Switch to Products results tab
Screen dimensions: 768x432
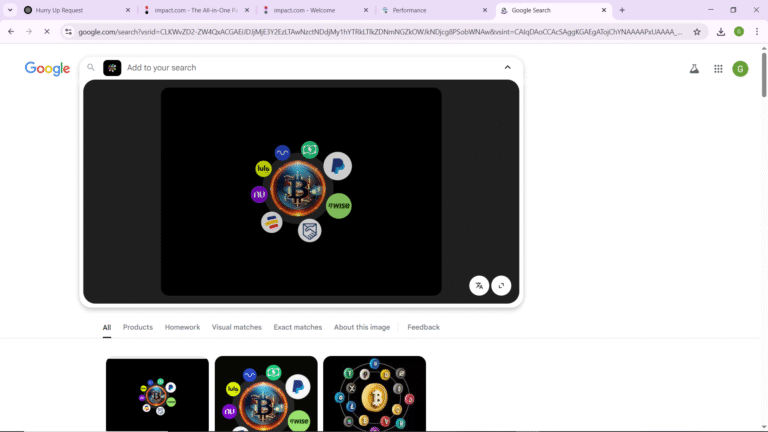coord(138,327)
